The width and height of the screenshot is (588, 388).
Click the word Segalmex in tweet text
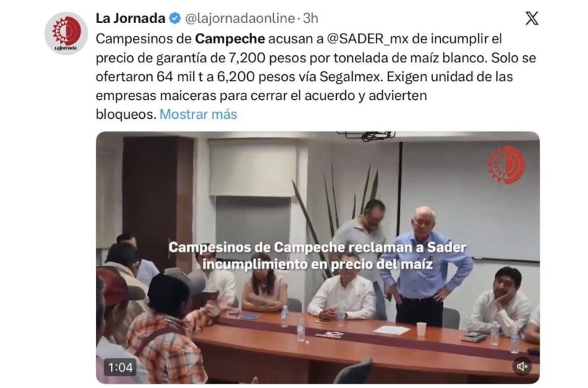pyautogui.click(x=351, y=77)
